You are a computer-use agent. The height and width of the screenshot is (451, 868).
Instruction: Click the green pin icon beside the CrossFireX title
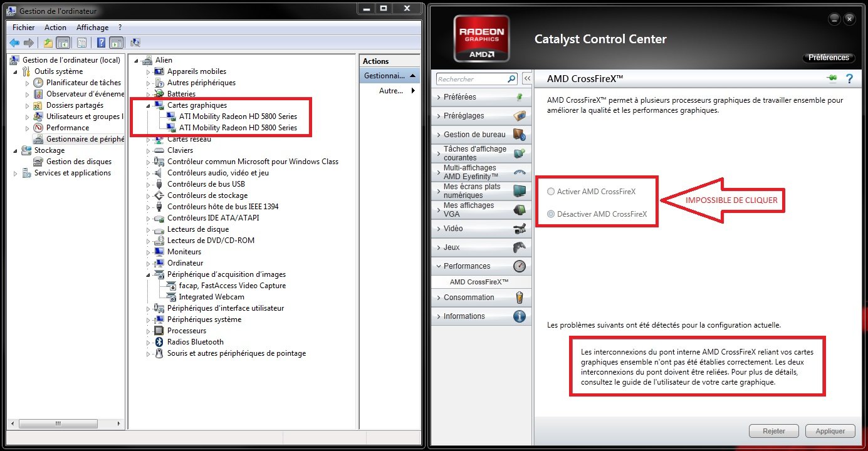coord(832,78)
